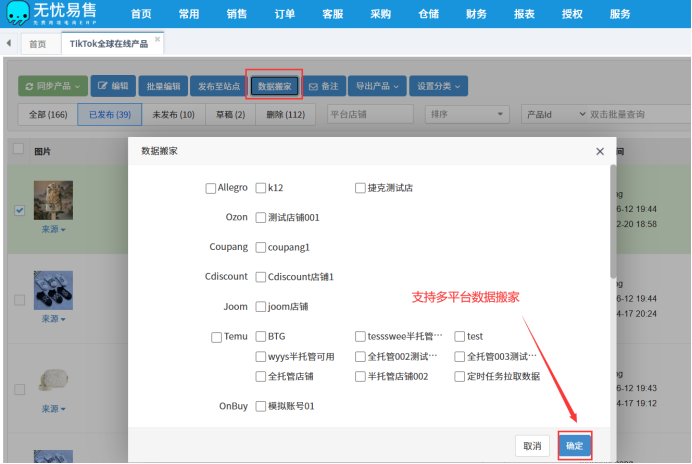Screen dimensions: 692x464
Task: Expand the 设置分类 dropdown
Action: [439, 86]
